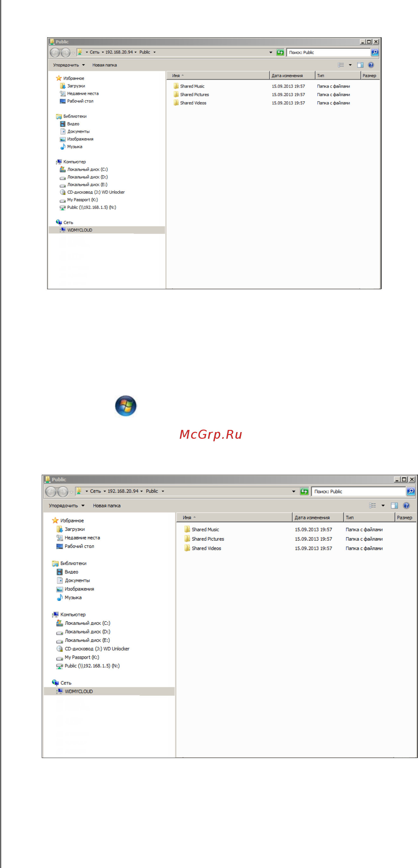Click Тип column header in upper window
This screenshot has width=418, height=868.
[x=338, y=76]
